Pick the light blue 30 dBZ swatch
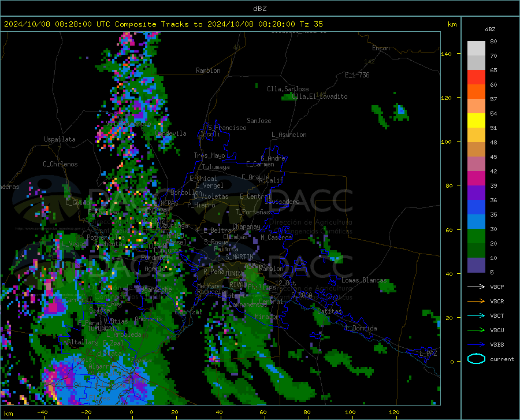The height and width of the screenshot is (420, 520). [x=476, y=222]
